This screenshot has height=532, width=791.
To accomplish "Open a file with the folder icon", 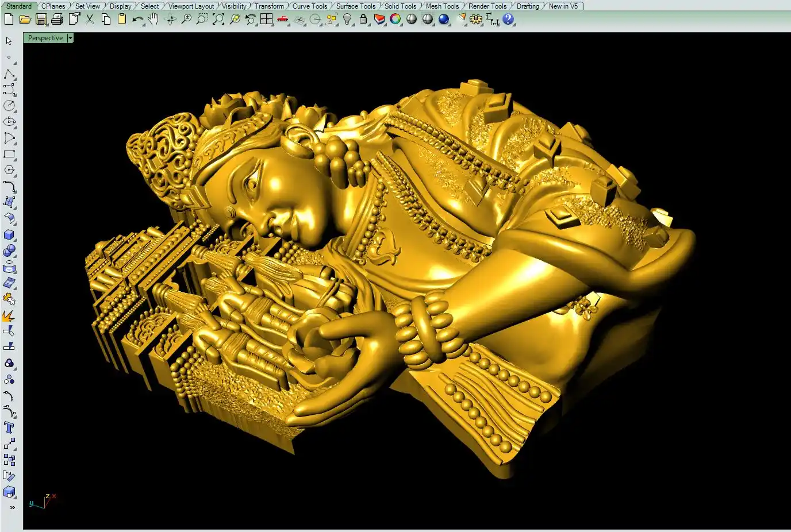I will tap(25, 19).
